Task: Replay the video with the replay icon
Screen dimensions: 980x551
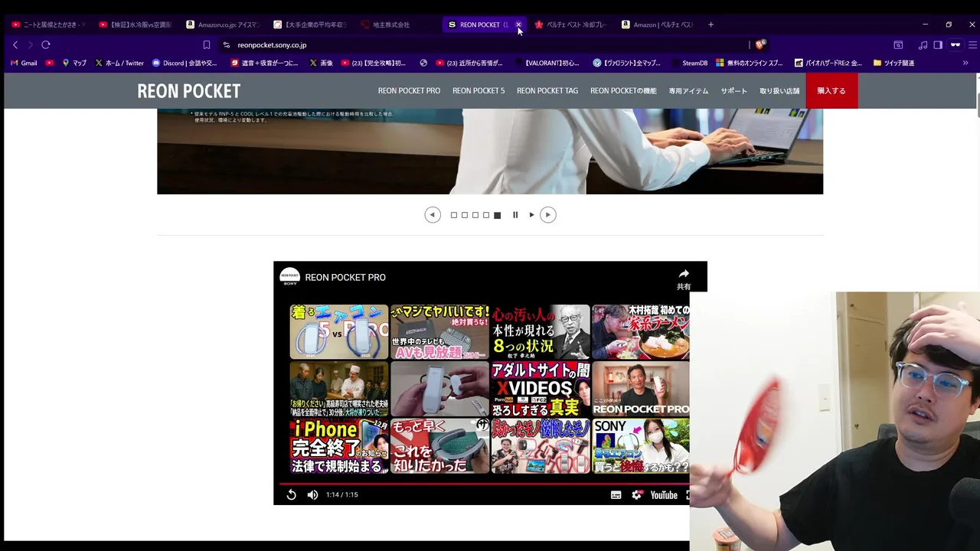Action: click(291, 495)
